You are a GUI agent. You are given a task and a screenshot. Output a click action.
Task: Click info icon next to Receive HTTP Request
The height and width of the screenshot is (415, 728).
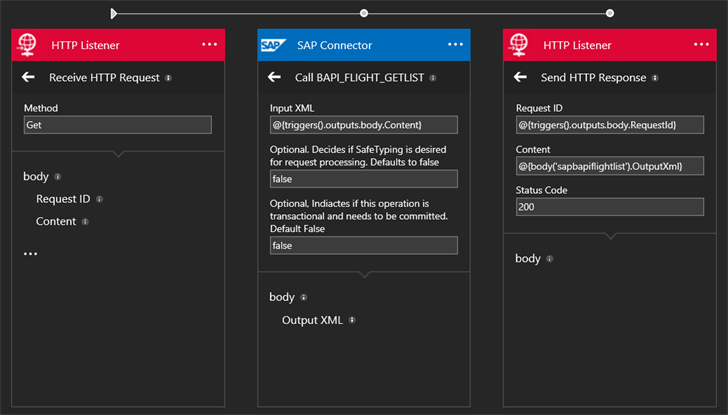pyautogui.click(x=168, y=78)
